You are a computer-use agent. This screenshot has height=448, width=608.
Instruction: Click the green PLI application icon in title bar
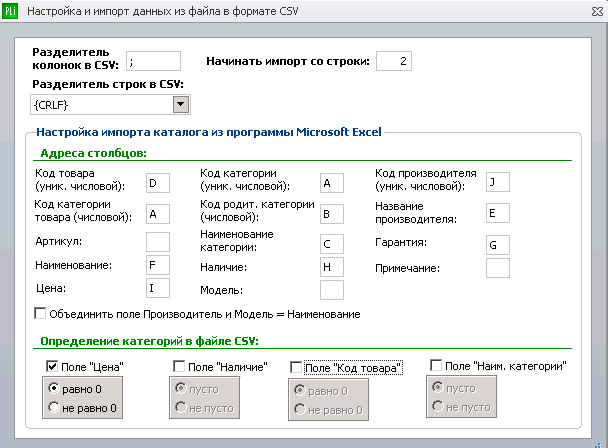point(10,11)
